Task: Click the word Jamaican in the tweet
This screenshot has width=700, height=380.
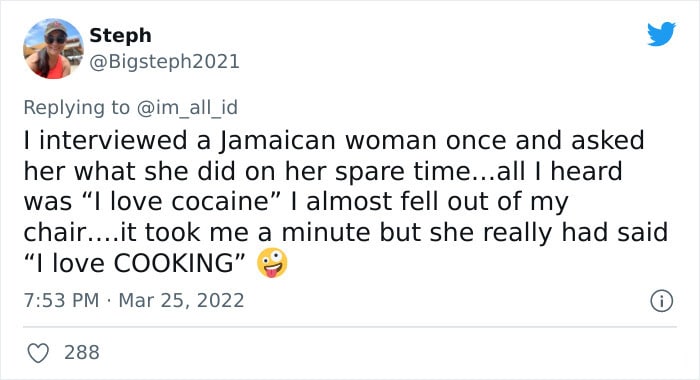Action: click(277, 140)
